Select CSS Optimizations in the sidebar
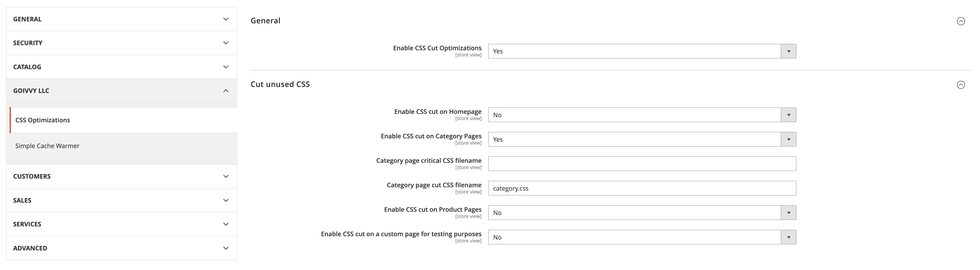This screenshot has height=270, width=980. click(43, 120)
